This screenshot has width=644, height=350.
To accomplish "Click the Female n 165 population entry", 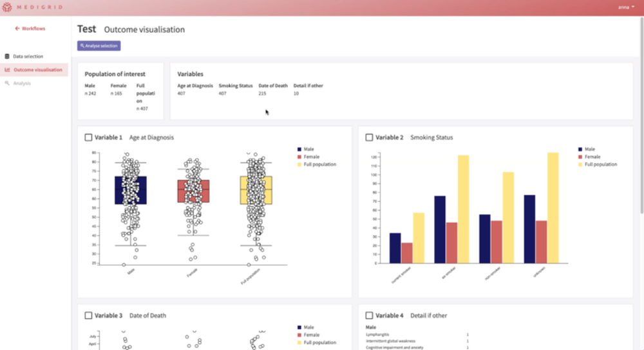I will coord(118,89).
